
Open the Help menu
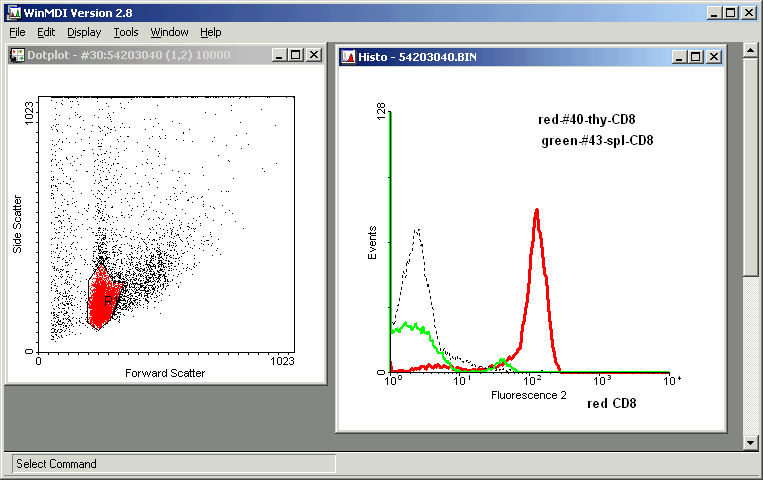210,32
